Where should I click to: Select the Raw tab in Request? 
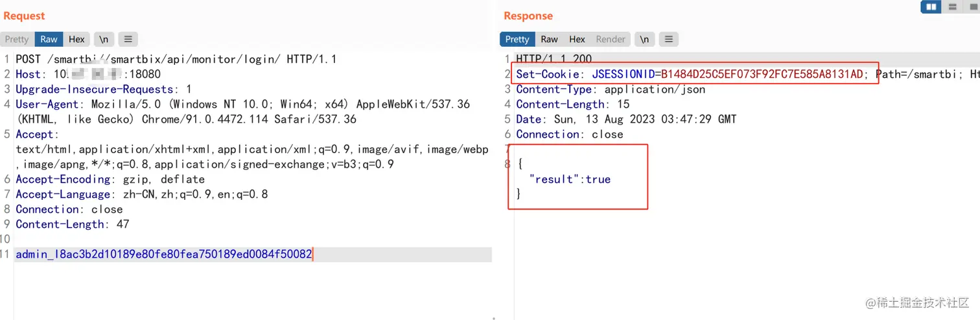pyautogui.click(x=49, y=39)
